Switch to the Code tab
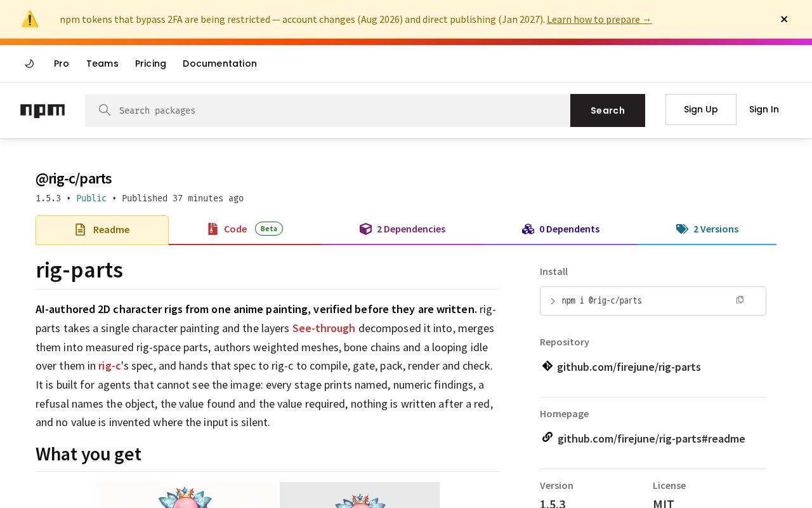The image size is (812, 508). point(245,229)
